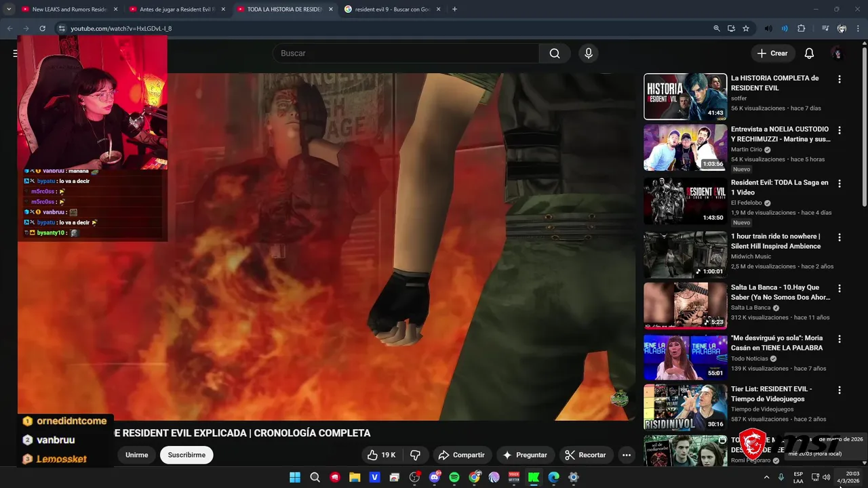
Task: Open TODA LA HISTORIA video title text
Action: [242, 433]
